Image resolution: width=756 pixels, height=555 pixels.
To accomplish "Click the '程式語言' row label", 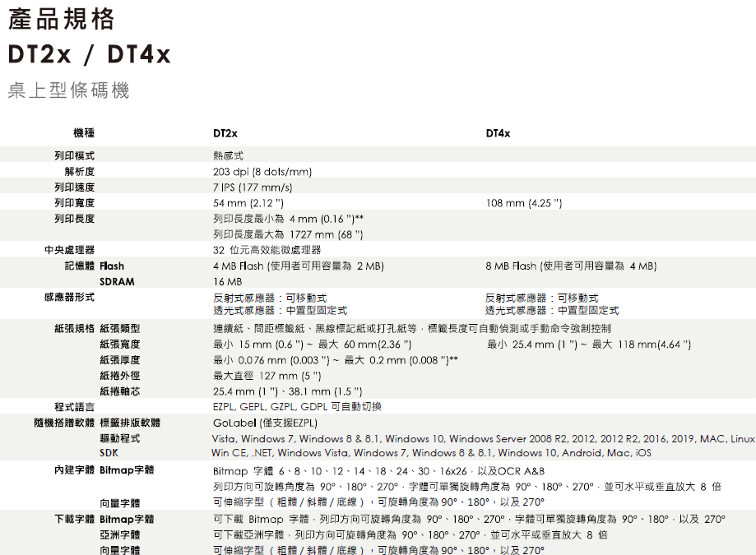I will [x=74, y=407].
